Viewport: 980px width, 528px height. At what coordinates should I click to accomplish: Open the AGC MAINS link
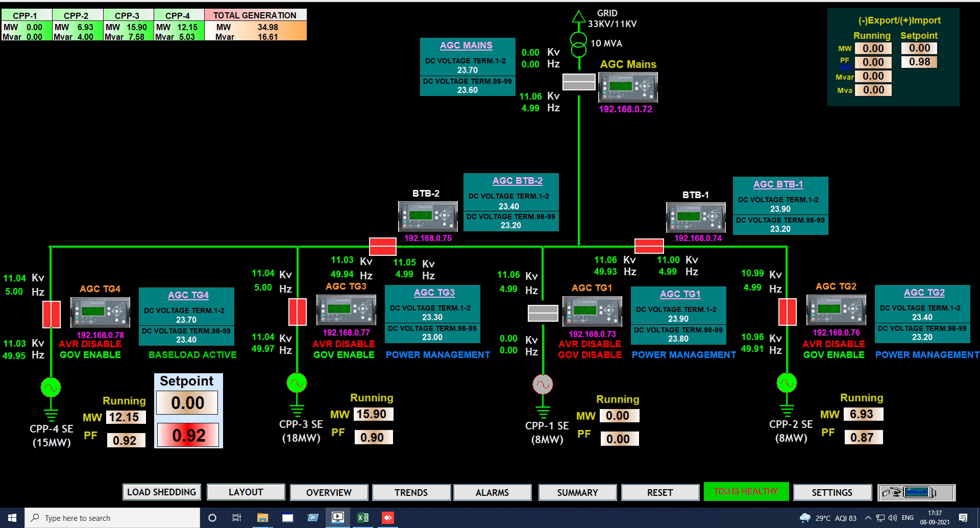click(x=466, y=45)
